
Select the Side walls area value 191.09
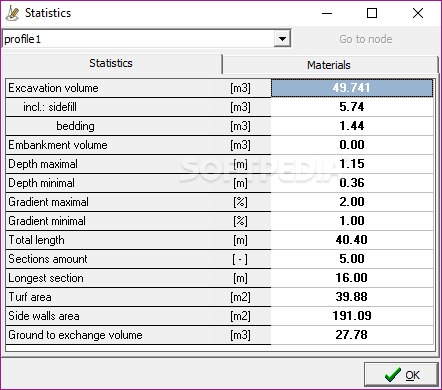352,316
